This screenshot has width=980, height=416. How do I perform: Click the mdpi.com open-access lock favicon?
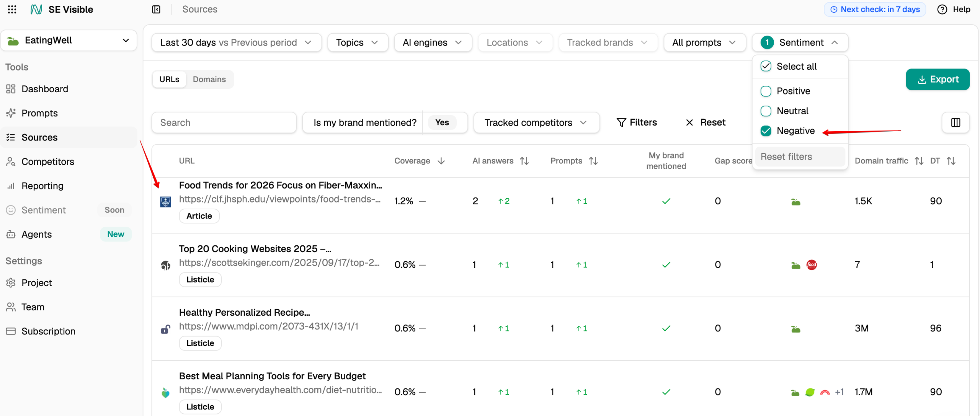(x=165, y=329)
